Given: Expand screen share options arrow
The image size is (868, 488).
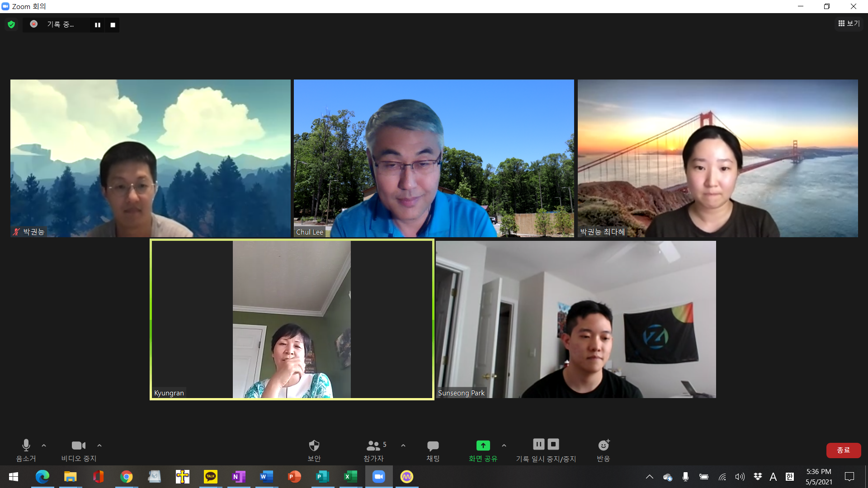Looking at the screenshot, I should click(504, 446).
